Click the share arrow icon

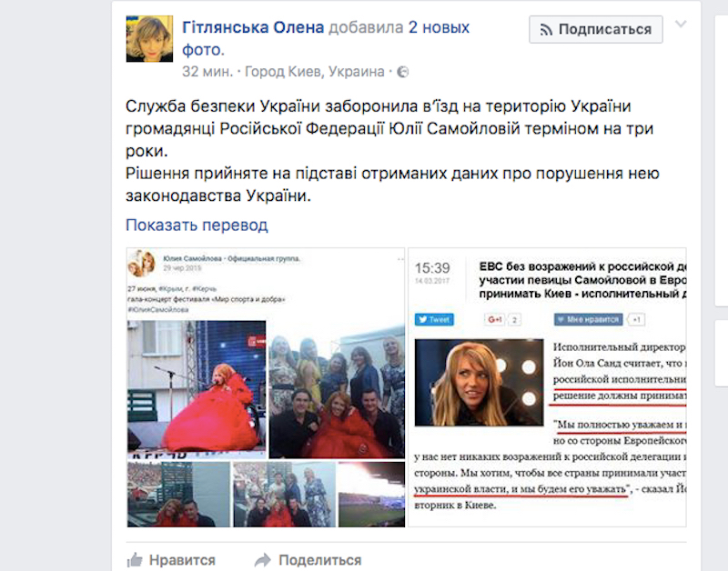(263, 560)
